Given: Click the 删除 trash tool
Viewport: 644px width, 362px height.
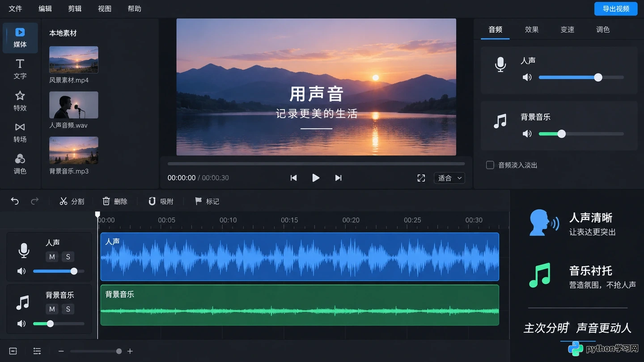Looking at the screenshot, I should pos(114,201).
